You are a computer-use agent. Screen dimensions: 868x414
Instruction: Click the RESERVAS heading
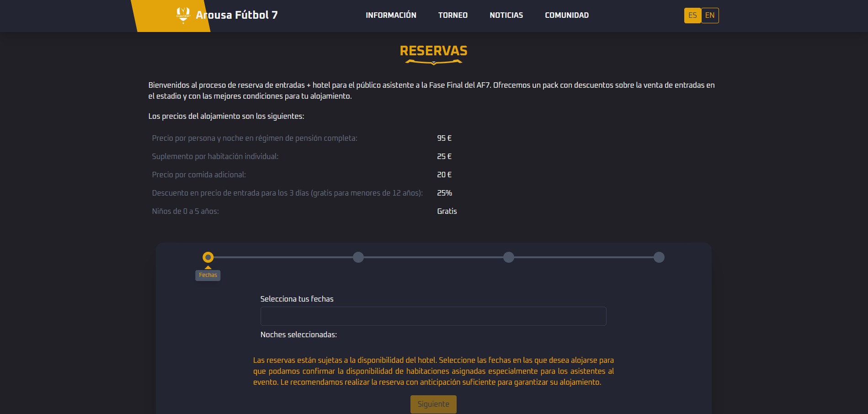(434, 51)
